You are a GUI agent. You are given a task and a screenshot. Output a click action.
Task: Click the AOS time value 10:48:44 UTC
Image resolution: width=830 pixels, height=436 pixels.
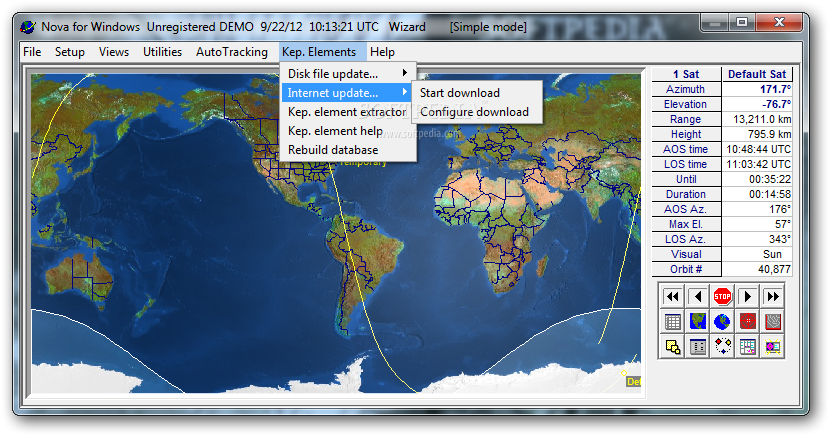point(757,149)
